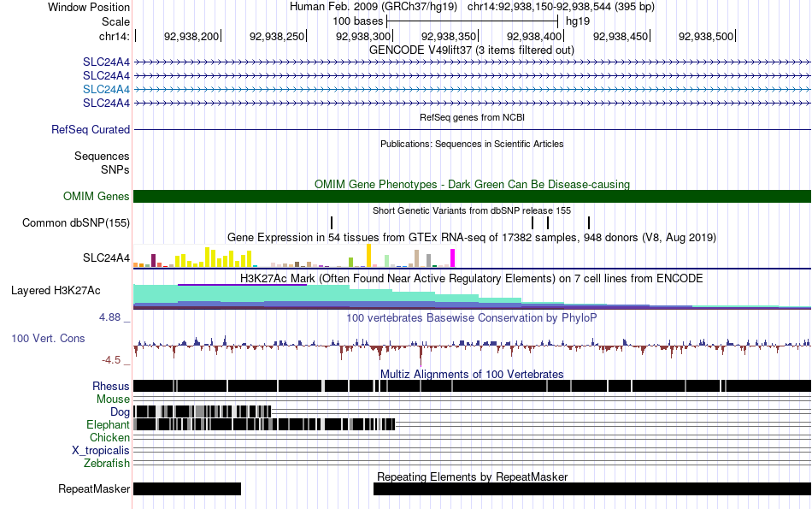Click the Scale label
The width and height of the screenshot is (812, 509).
[x=115, y=21]
